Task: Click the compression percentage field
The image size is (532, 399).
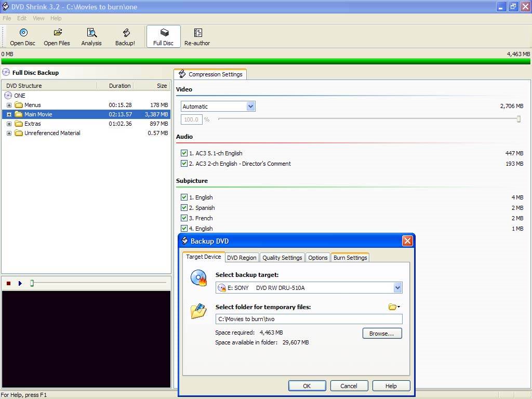Action: tap(191, 119)
